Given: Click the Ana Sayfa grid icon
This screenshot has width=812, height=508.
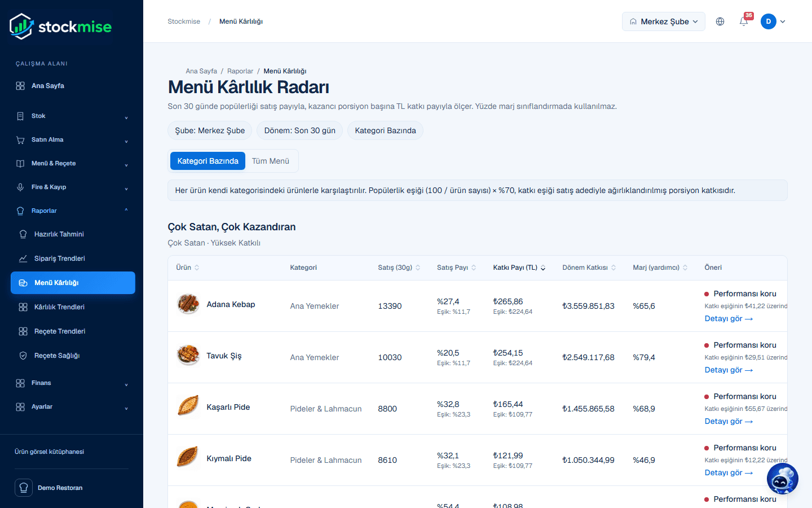Looking at the screenshot, I should (20, 86).
